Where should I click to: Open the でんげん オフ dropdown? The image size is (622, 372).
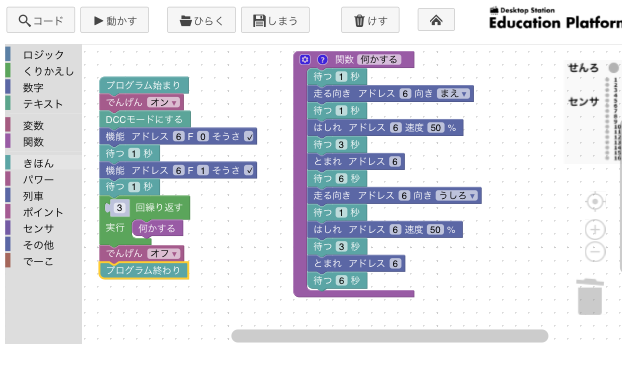point(163,253)
